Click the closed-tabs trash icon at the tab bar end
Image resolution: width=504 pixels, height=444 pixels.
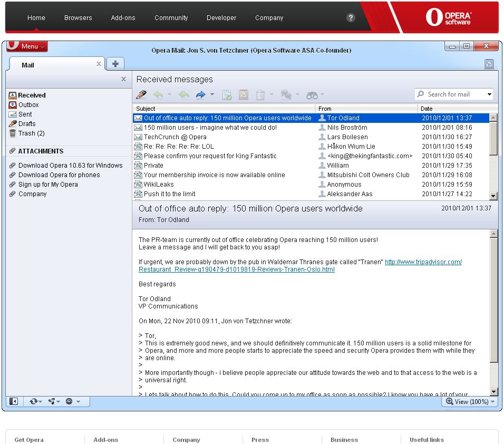(x=489, y=64)
